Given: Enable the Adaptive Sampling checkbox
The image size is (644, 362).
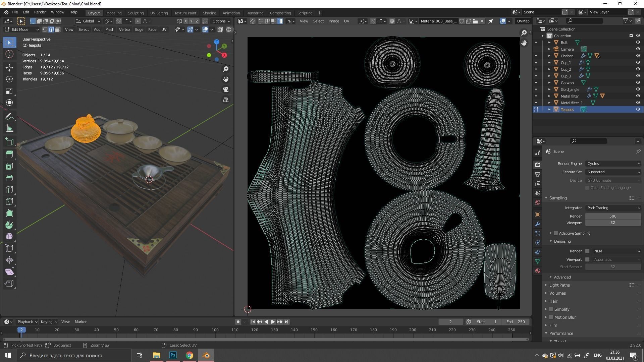Looking at the screenshot, I should click(x=556, y=233).
